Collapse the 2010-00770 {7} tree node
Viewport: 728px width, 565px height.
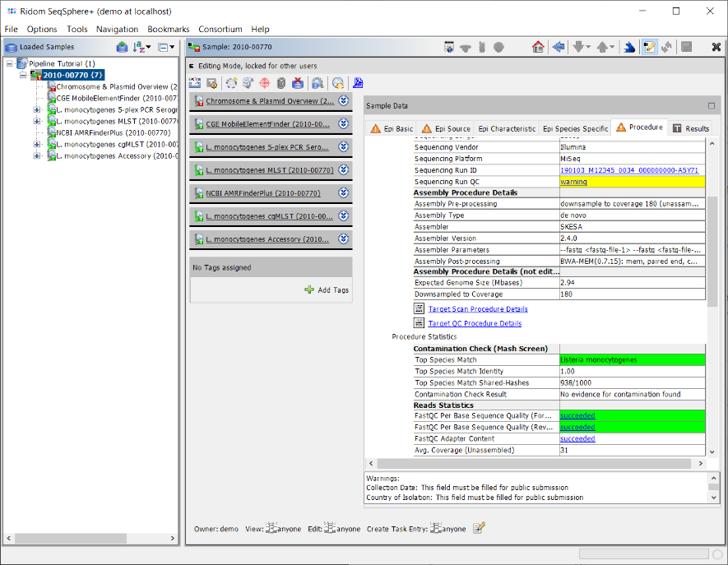[x=23, y=75]
